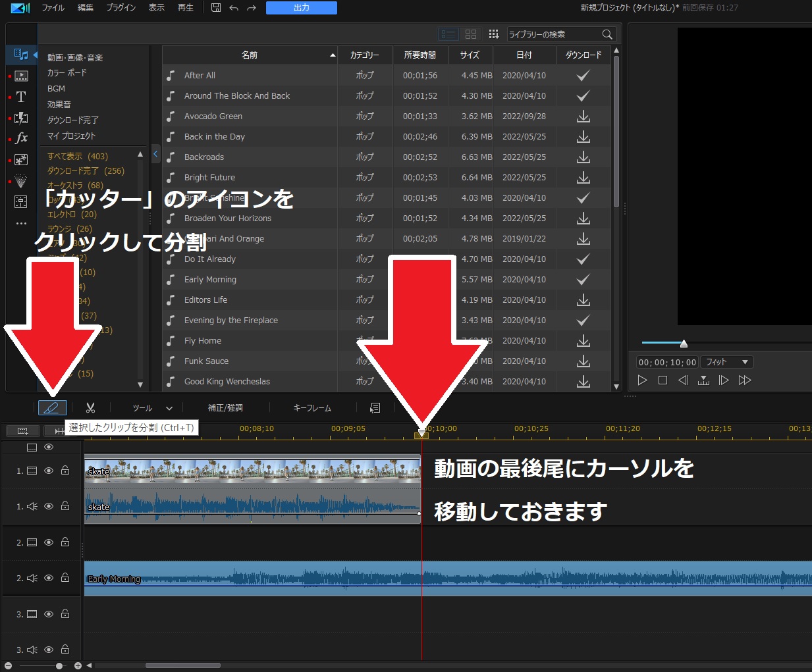Click the 補正/強調 button
Screen dimensions: 812x672
tap(225, 408)
